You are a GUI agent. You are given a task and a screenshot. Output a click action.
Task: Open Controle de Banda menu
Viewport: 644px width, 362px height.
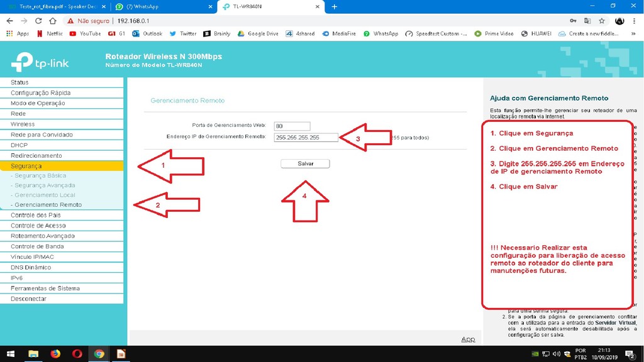pos(62,246)
